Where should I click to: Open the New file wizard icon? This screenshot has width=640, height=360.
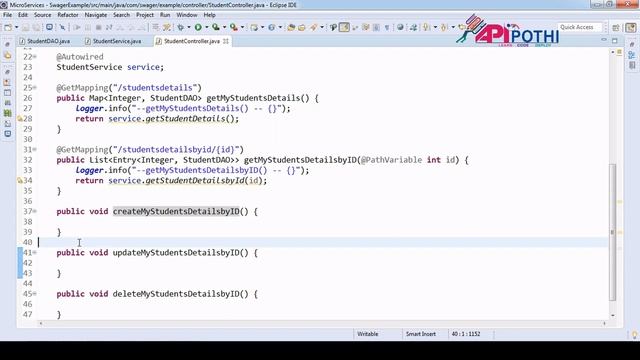point(8,27)
